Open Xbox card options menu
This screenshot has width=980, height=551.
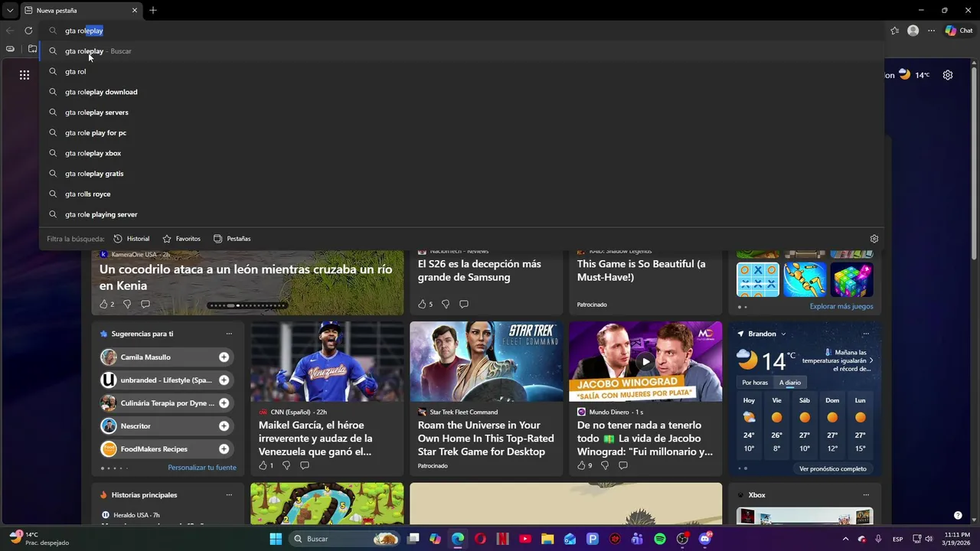[866, 495]
